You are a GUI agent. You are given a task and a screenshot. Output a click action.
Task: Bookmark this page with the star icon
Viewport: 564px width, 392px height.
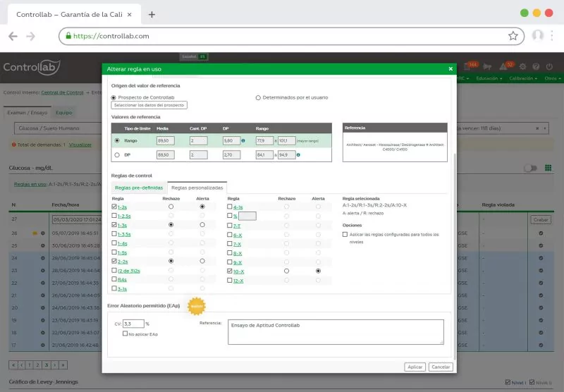coord(513,36)
